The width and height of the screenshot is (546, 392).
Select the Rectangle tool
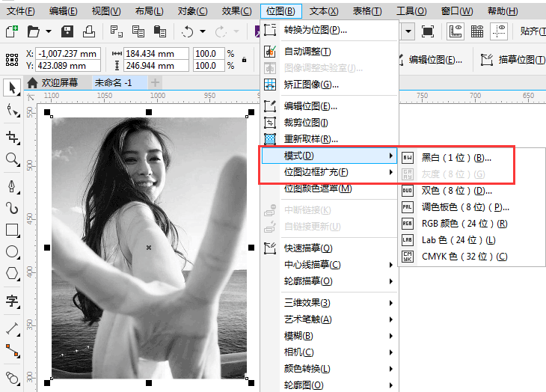(x=13, y=230)
